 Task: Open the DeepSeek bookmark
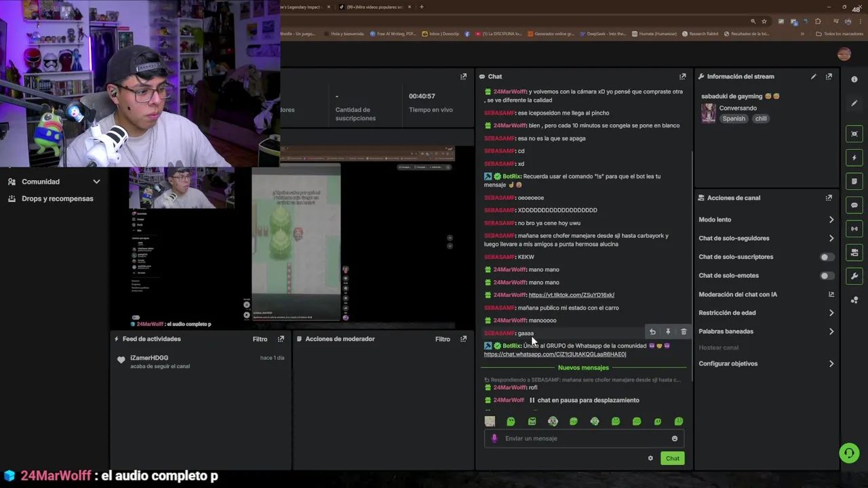pos(602,34)
